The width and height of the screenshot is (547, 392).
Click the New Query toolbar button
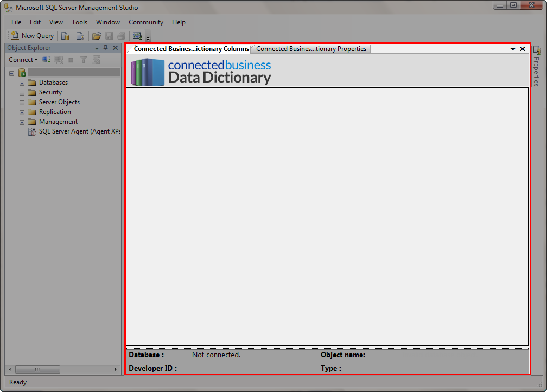tap(33, 36)
